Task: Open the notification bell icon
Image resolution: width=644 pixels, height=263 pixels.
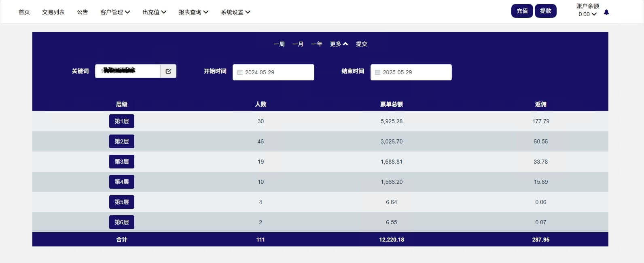Action: click(606, 13)
